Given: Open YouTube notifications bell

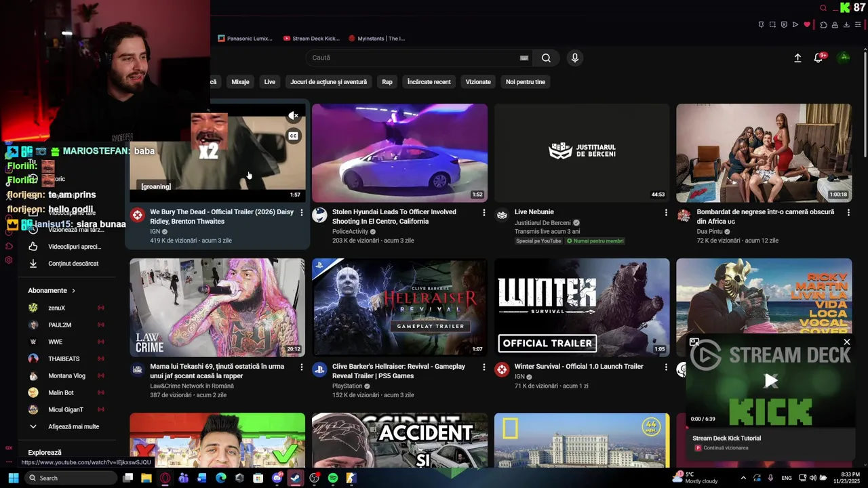Looking at the screenshot, I should coord(818,58).
